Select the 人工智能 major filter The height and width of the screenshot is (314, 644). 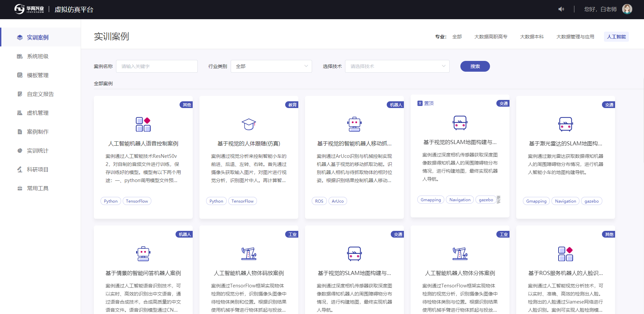[616, 37]
